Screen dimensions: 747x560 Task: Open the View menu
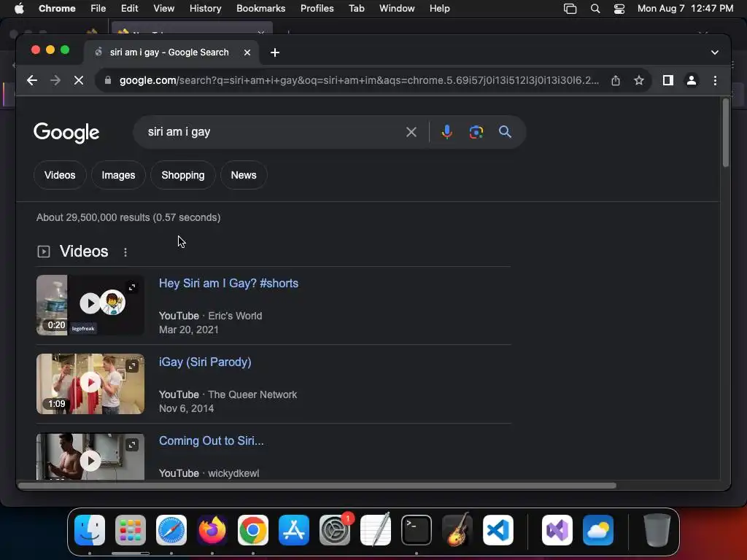click(x=163, y=9)
